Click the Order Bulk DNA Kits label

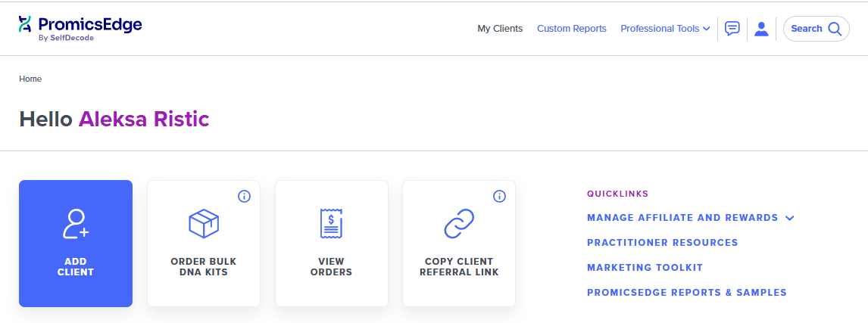tap(204, 266)
